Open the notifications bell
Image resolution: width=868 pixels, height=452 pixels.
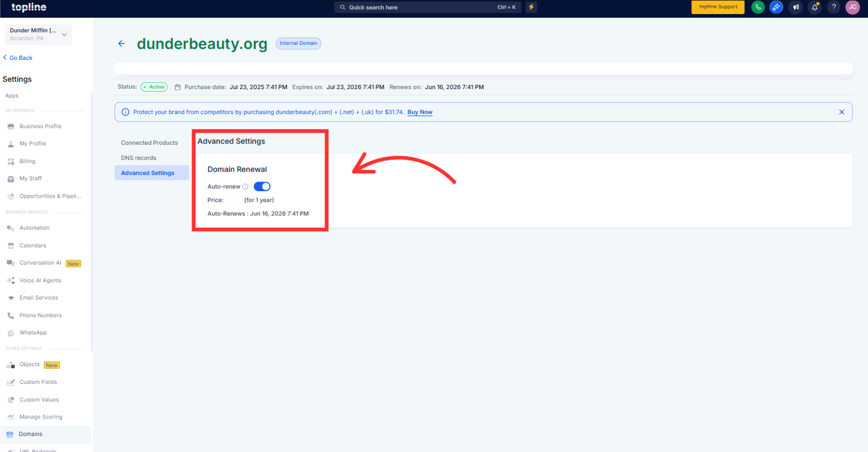pos(815,7)
